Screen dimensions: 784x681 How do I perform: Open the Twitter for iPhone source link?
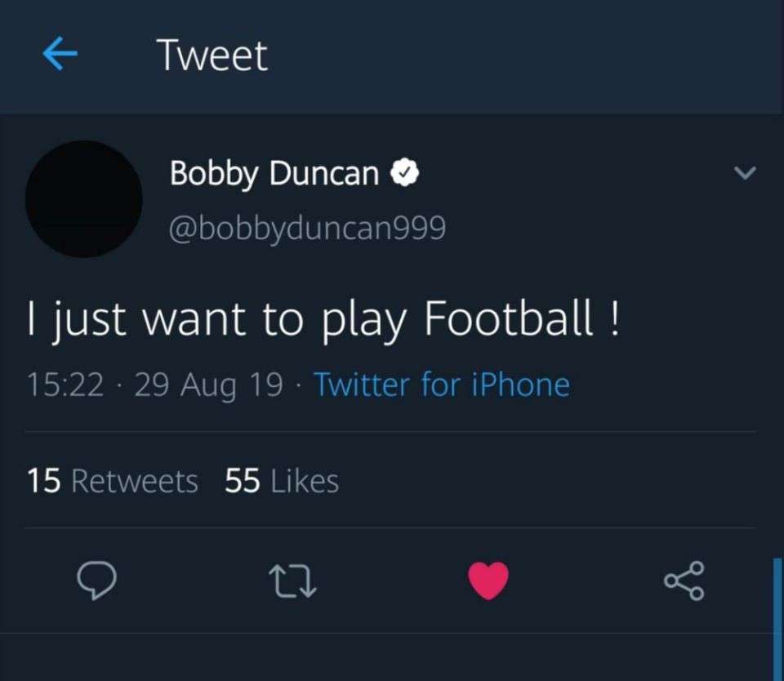click(x=441, y=385)
